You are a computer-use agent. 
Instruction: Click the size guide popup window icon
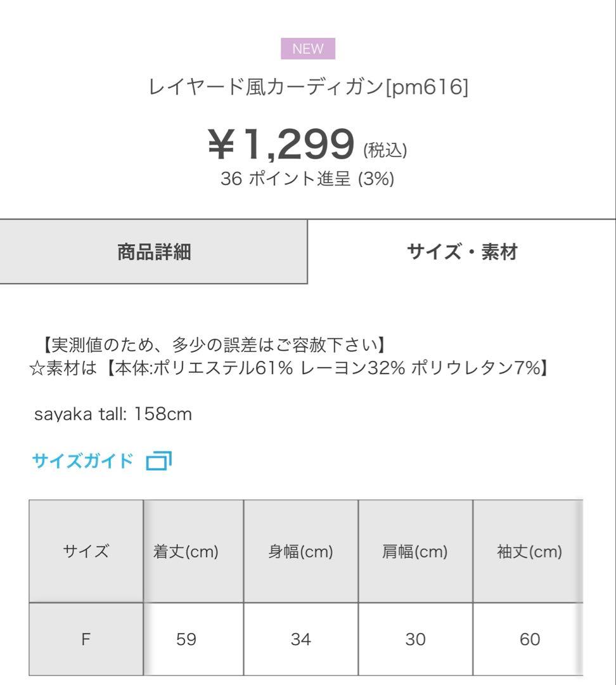pyautogui.click(x=159, y=461)
